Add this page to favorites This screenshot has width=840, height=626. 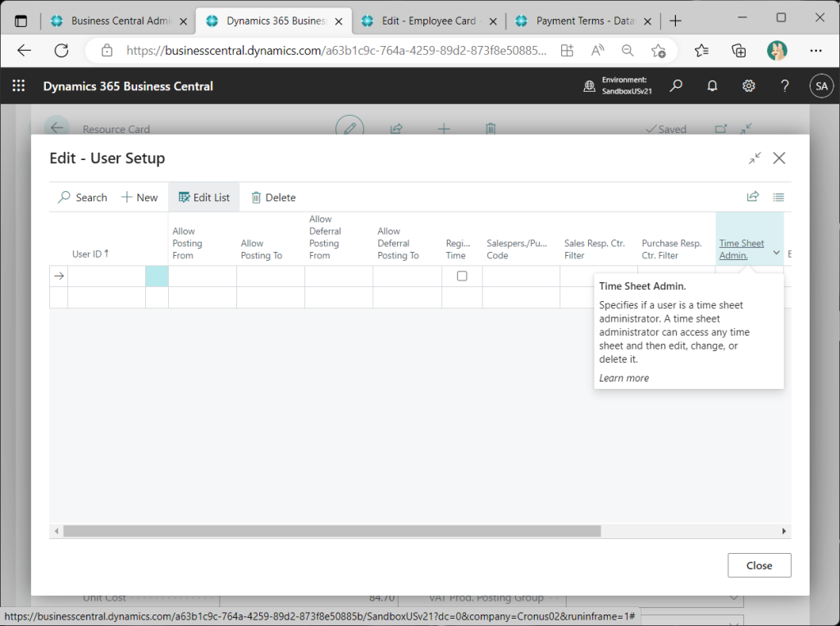(659, 51)
